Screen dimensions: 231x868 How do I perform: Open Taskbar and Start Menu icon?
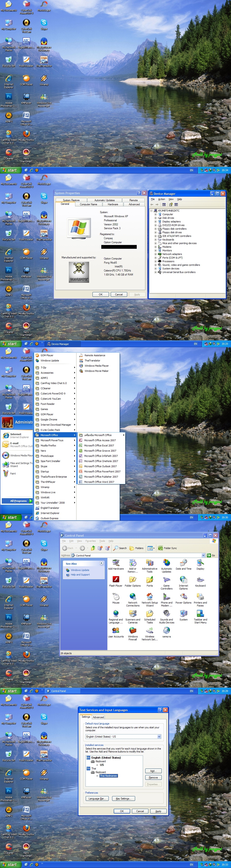(200, 617)
